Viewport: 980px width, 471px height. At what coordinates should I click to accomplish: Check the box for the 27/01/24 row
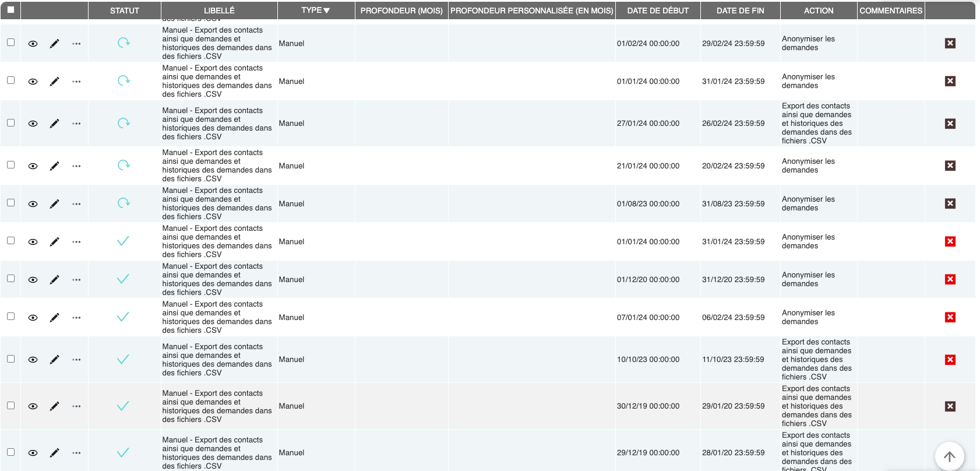[x=10, y=123]
